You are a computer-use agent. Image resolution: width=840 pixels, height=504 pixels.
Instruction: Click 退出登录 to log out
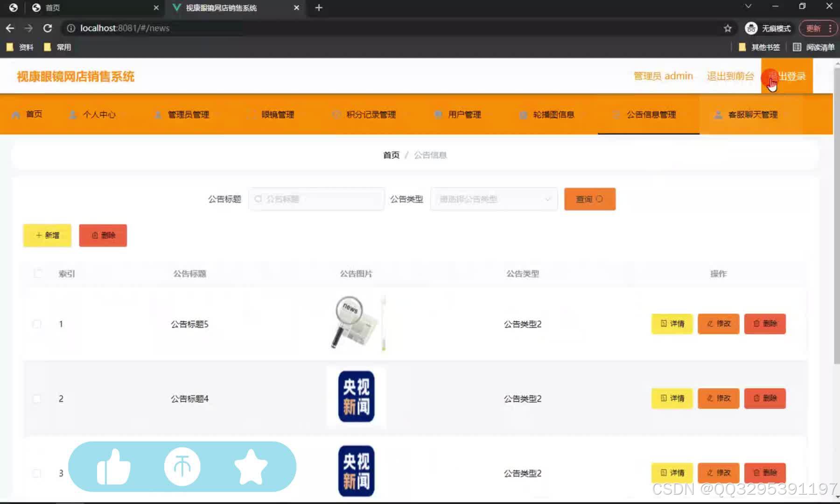click(787, 76)
